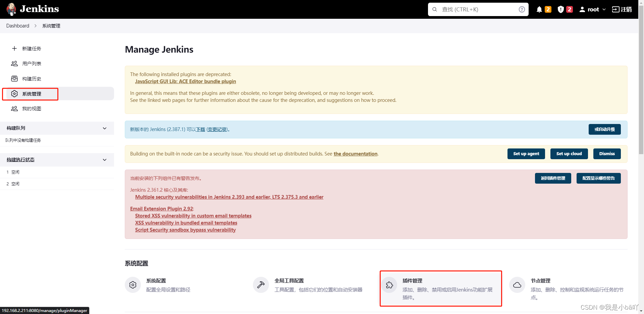This screenshot has width=644, height=314.
Task: Open the 全局工具配置 card title
Action: 289,281
